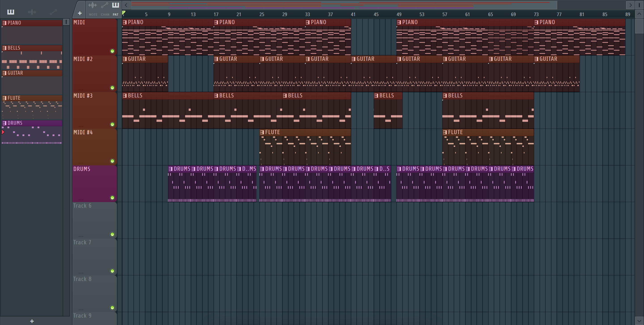This screenshot has height=325, width=644.
Task: Click the audio waveform filter icon in picker
Action: pyautogui.click(x=32, y=12)
